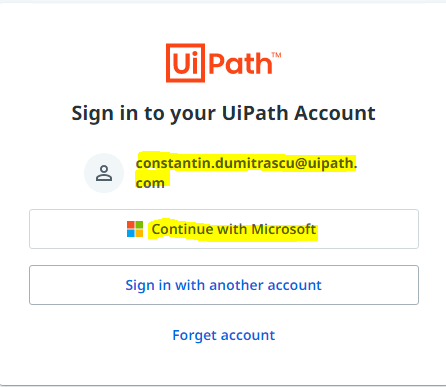
Task: Click the red square of Microsoft logo
Action: coord(131,225)
